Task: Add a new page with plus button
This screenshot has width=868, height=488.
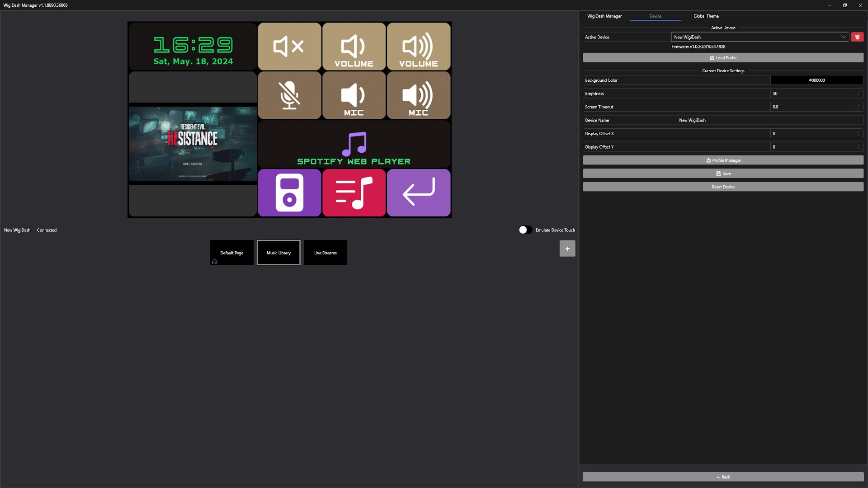Action: tap(567, 249)
